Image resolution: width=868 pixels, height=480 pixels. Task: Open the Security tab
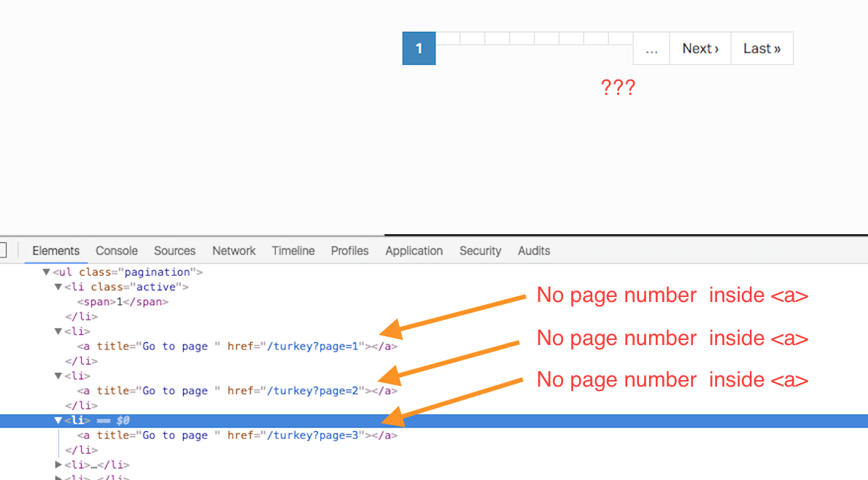point(480,251)
